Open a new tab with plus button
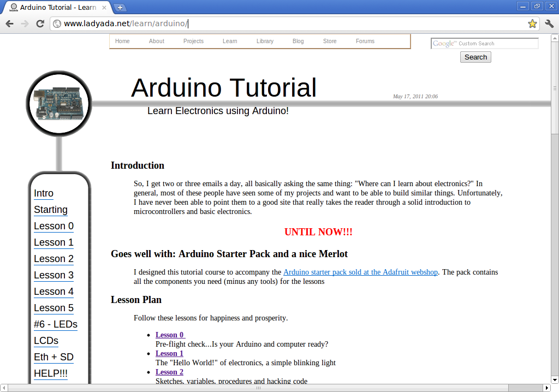 click(x=120, y=7)
